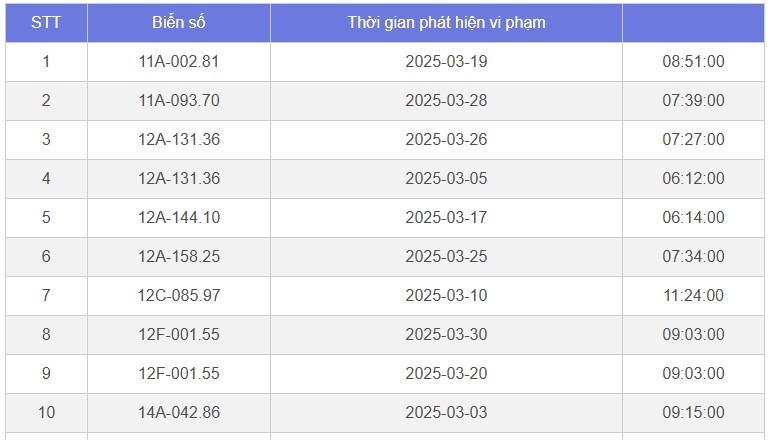Screen dimensions: 773x440
Task: Select the plate 12C-085.97
Action: pos(179,296)
